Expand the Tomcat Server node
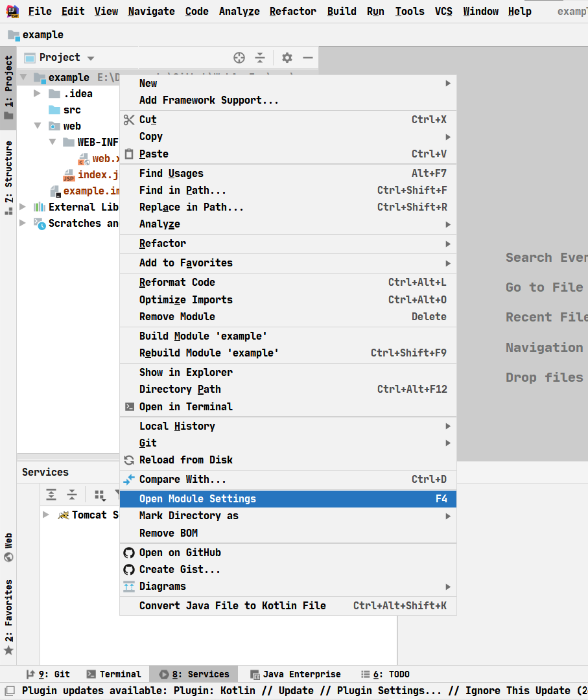 pos(45,515)
